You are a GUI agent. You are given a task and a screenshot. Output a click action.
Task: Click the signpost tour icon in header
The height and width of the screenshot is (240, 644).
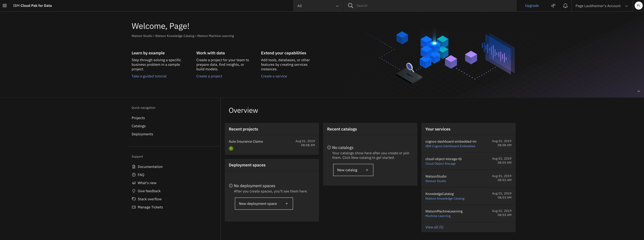pos(553,6)
